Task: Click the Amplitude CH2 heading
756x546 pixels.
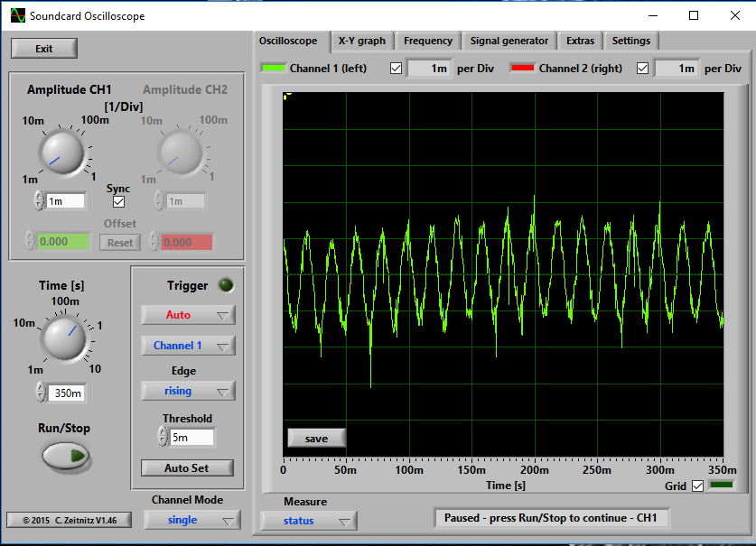Action: click(x=185, y=89)
